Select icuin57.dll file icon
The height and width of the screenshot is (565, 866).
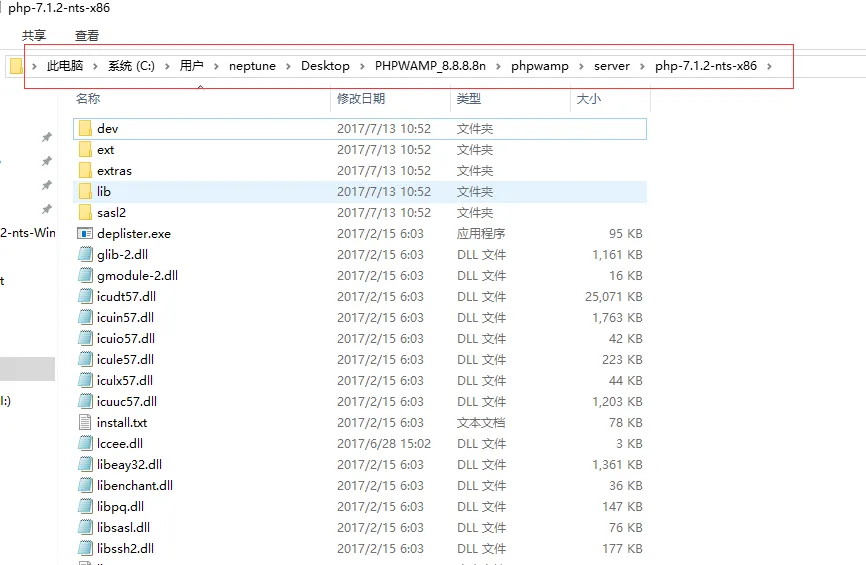85,318
